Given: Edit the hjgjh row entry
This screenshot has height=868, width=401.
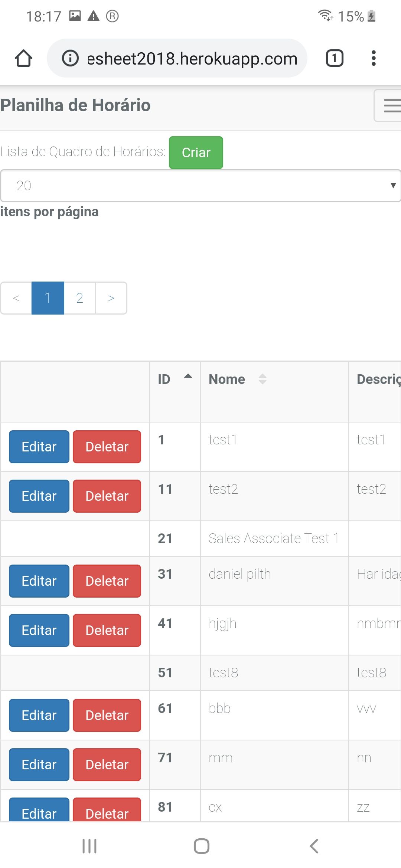Looking at the screenshot, I should pyautogui.click(x=39, y=630).
